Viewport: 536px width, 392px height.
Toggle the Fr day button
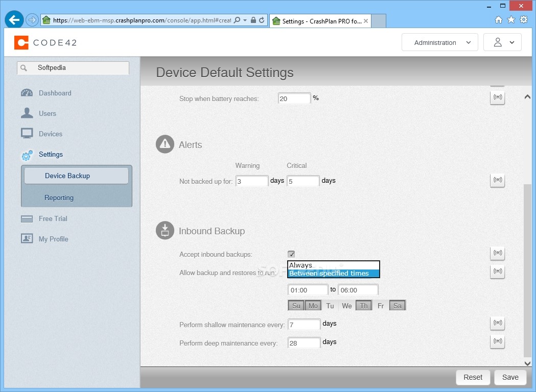[x=381, y=306]
